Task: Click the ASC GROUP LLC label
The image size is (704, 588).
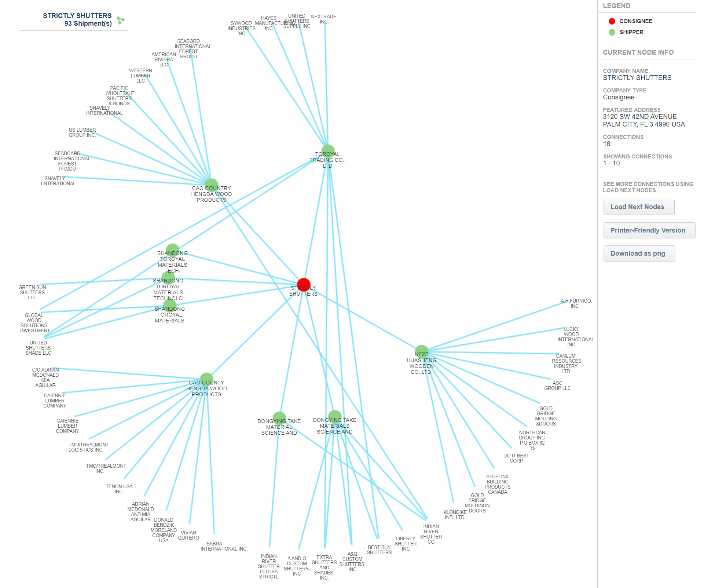Action: [x=557, y=386]
